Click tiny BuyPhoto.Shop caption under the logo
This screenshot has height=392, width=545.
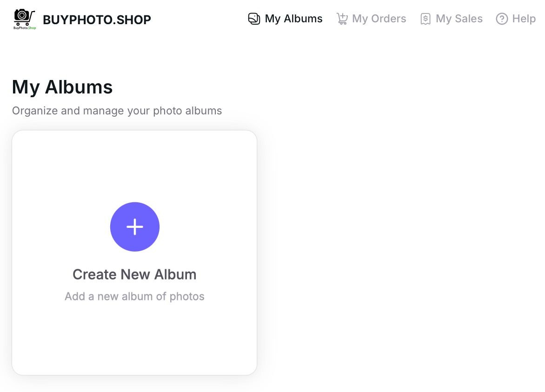[x=25, y=28]
